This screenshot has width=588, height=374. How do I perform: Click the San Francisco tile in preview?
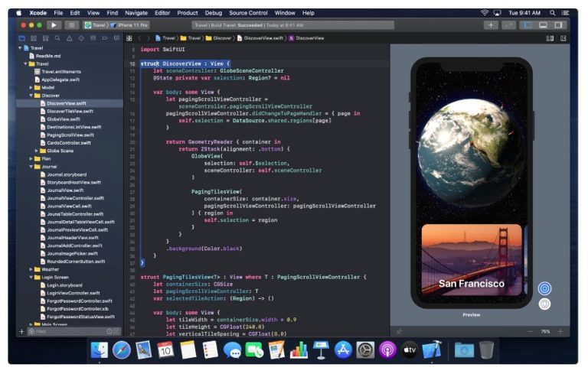(x=472, y=259)
